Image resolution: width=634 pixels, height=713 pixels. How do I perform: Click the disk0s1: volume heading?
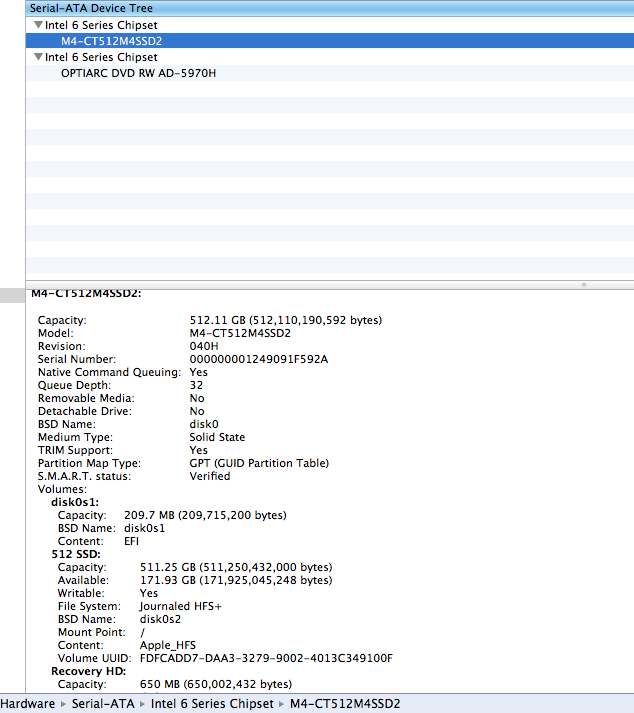75,502
